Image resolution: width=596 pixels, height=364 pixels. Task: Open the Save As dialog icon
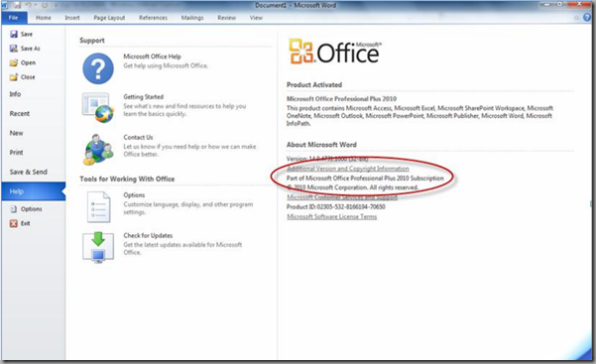coord(14,49)
